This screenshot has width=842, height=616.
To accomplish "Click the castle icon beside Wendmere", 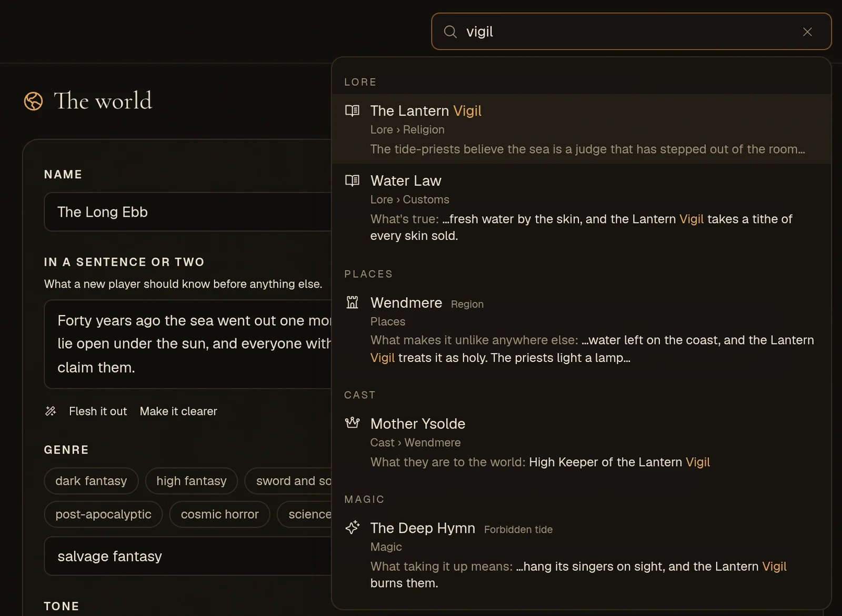I will pos(352,302).
